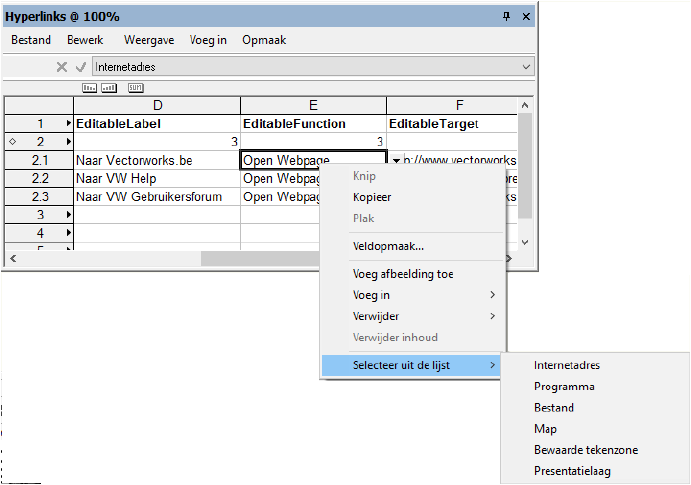The image size is (691, 485).
Task: Click the cancel X icon beside formula bar
Action: tap(62, 67)
